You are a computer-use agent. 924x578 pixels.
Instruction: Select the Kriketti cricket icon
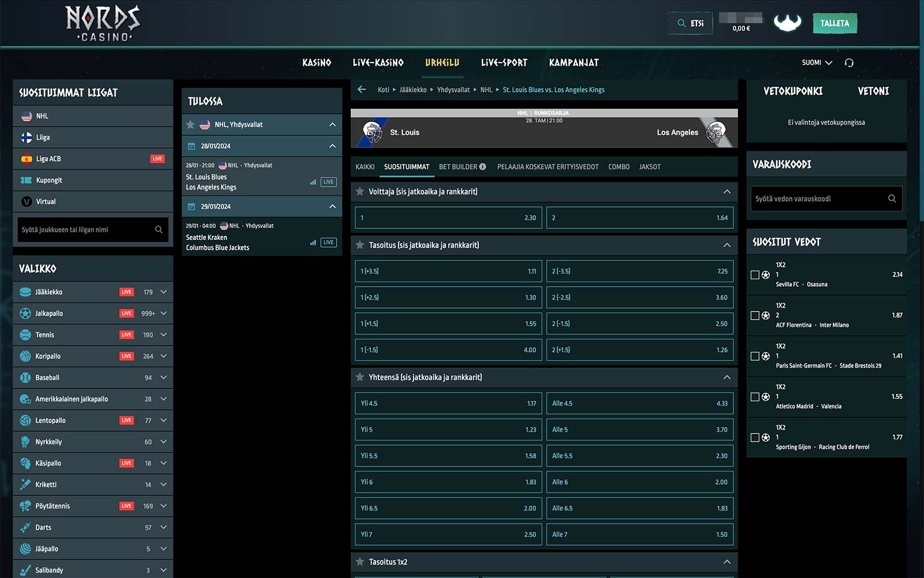point(25,484)
